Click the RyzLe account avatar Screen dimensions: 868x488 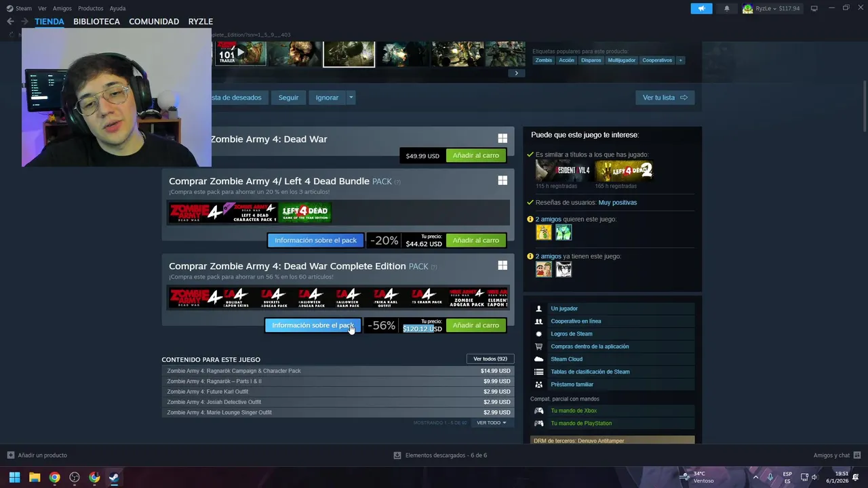click(747, 8)
